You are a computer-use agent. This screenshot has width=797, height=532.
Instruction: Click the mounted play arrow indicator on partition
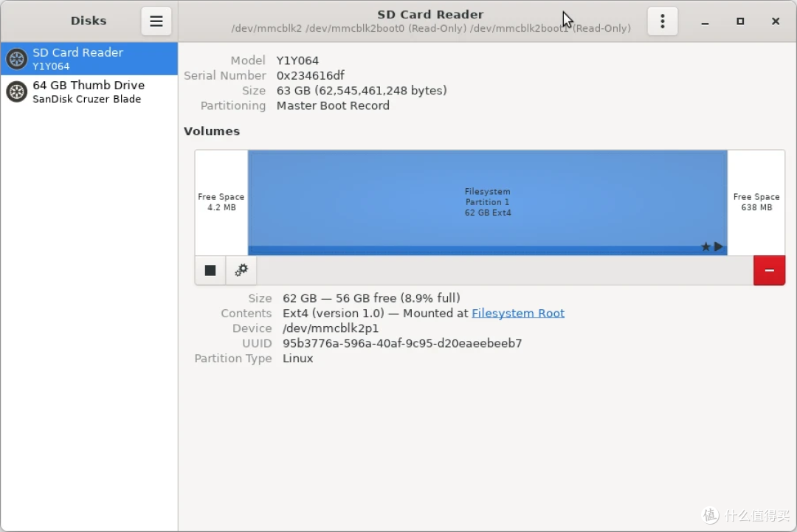point(718,246)
